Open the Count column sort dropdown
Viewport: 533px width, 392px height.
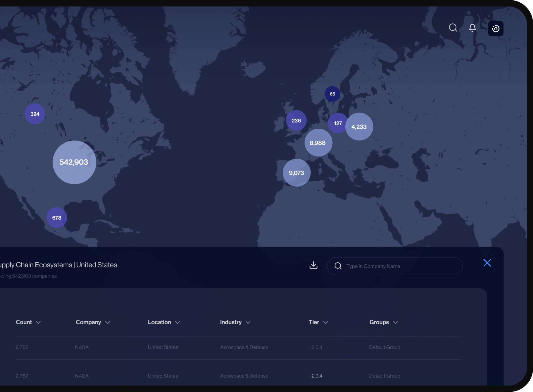(x=39, y=322)
